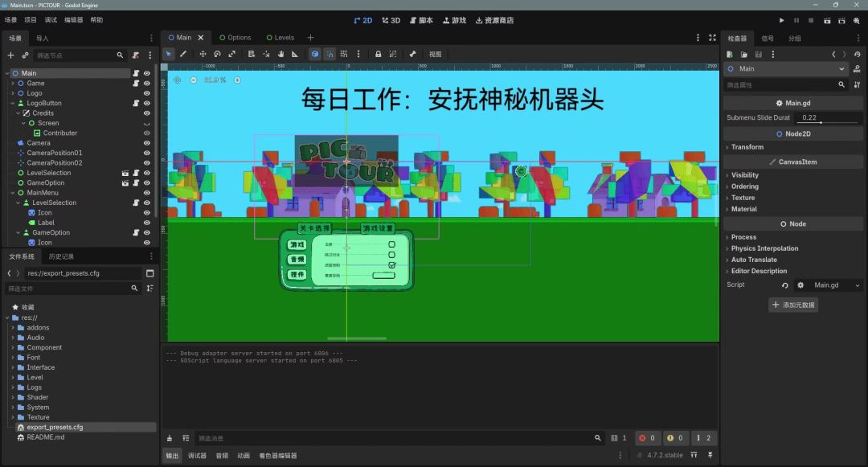Open the skeleton bone options icon

pos(412,54)
